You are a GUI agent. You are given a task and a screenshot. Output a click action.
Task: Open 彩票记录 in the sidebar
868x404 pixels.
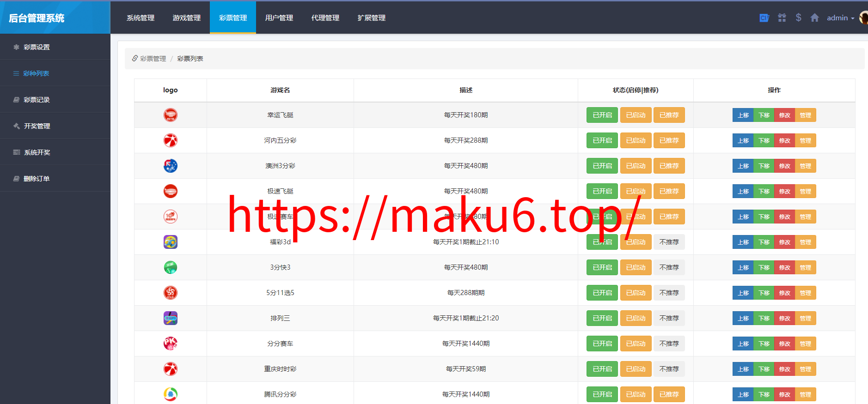tap(55, 100)
